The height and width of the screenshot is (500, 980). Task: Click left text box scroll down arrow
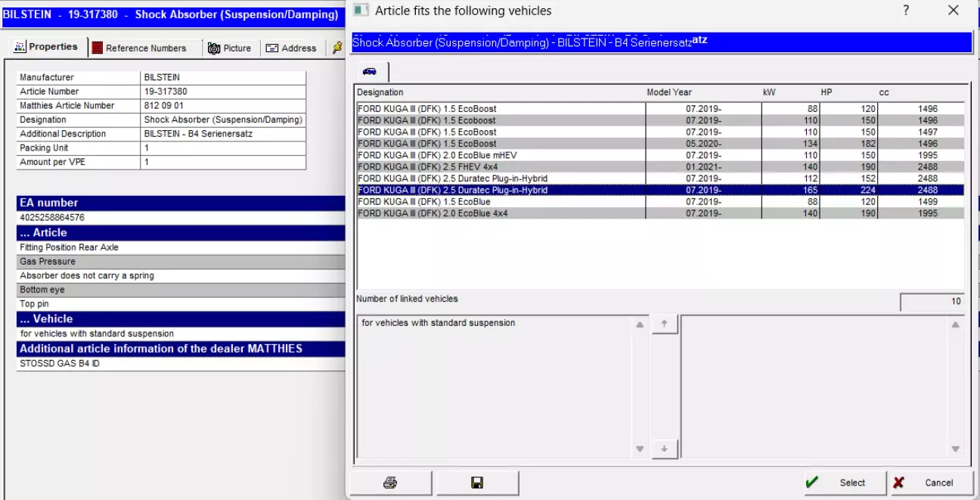(640, 449)
